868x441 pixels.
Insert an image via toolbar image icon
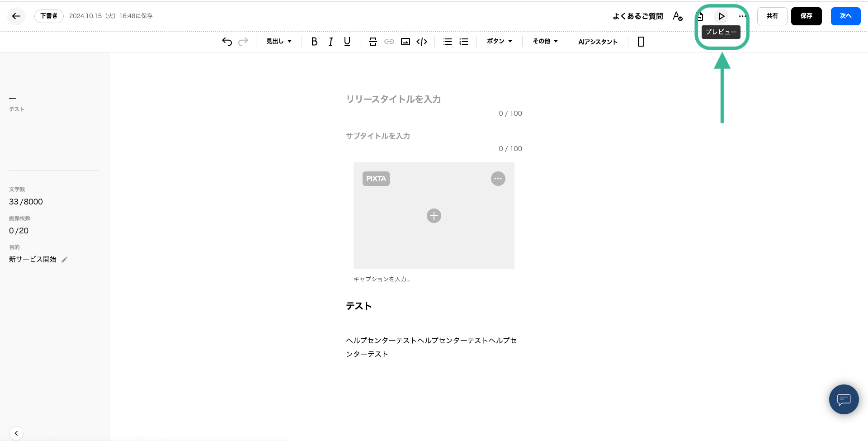click(406, 42)
